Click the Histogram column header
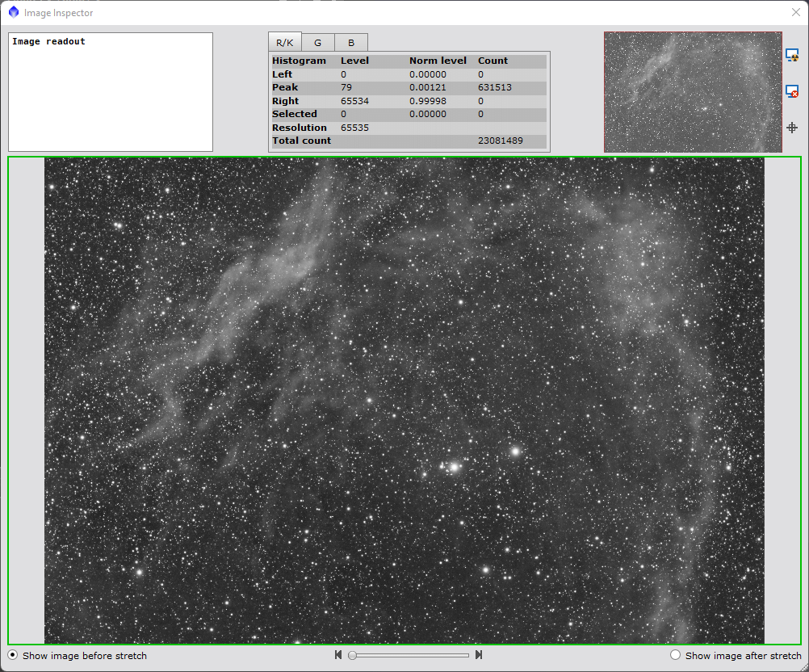Viewport: 809px width, 672px height. coord(300,61)
